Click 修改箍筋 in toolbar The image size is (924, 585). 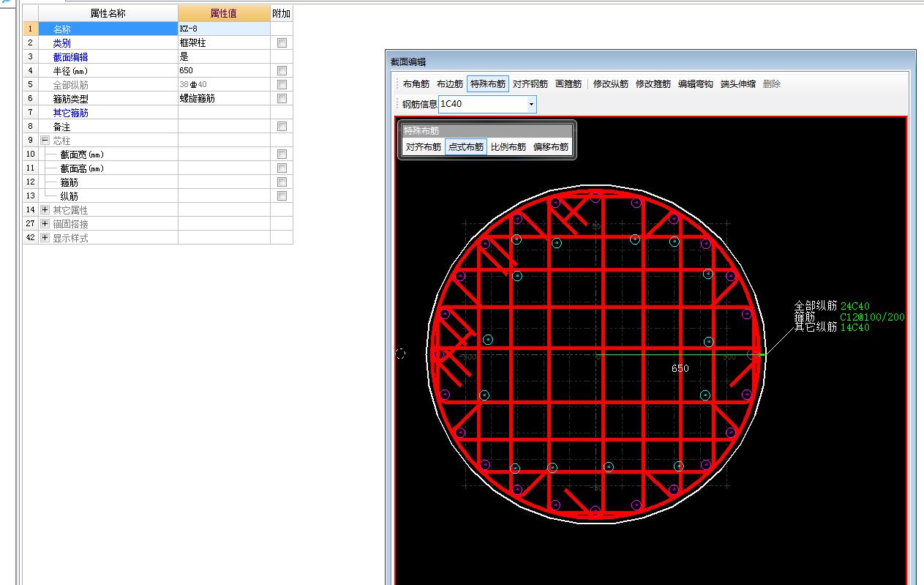tap(653, 84)
